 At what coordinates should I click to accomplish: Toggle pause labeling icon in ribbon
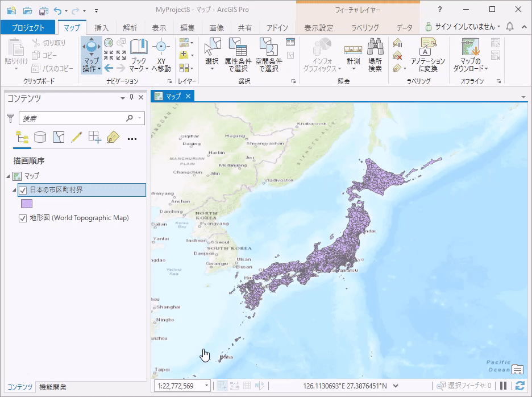[398, 43]
